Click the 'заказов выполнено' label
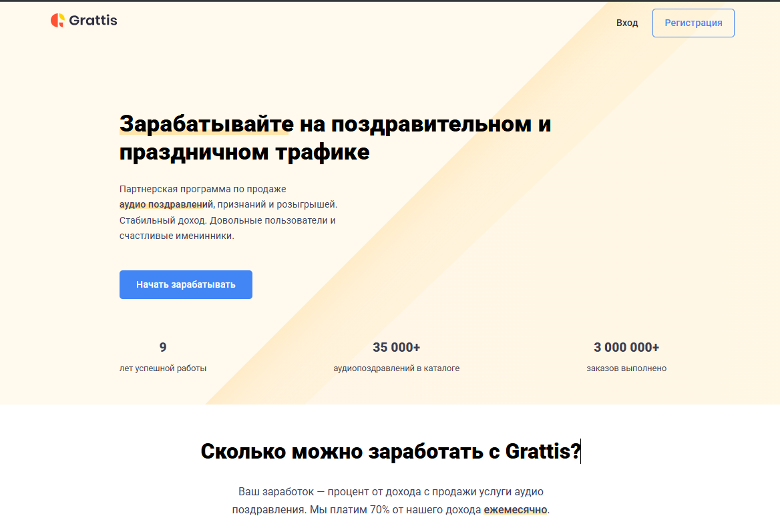The width and height of the screenshot is (780, 532). (x=626, y=368)
